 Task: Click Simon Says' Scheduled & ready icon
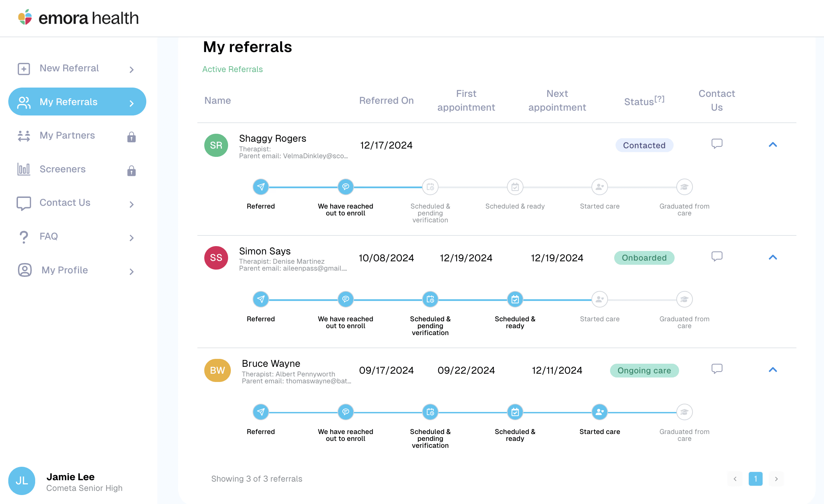[515, 299]
